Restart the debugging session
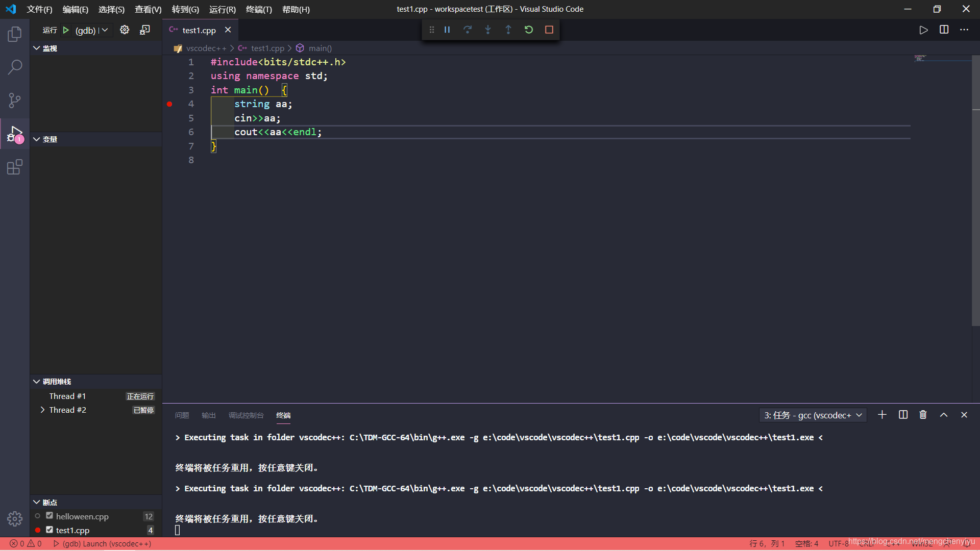This screenshot has height=551, width=980. click(x=529, y=30)
